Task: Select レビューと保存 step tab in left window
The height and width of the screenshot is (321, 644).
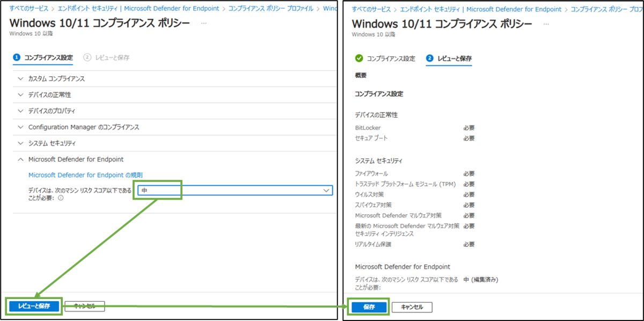Action: pyautogui.click(x=107, y=57)
